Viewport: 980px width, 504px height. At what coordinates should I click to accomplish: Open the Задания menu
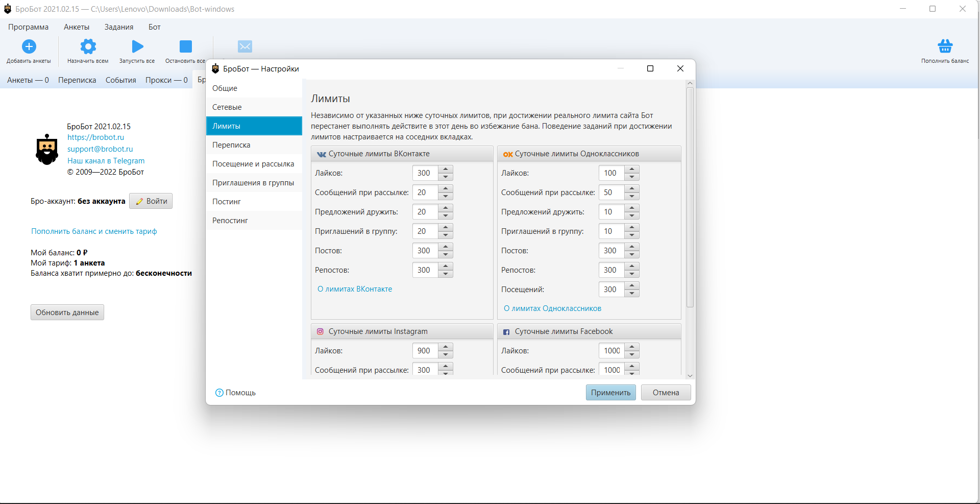119,27
